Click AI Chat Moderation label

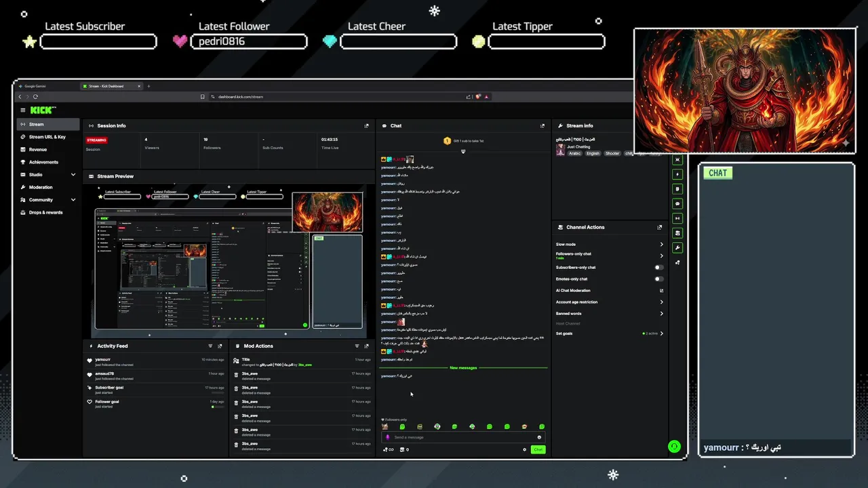(x=573, y=290)
